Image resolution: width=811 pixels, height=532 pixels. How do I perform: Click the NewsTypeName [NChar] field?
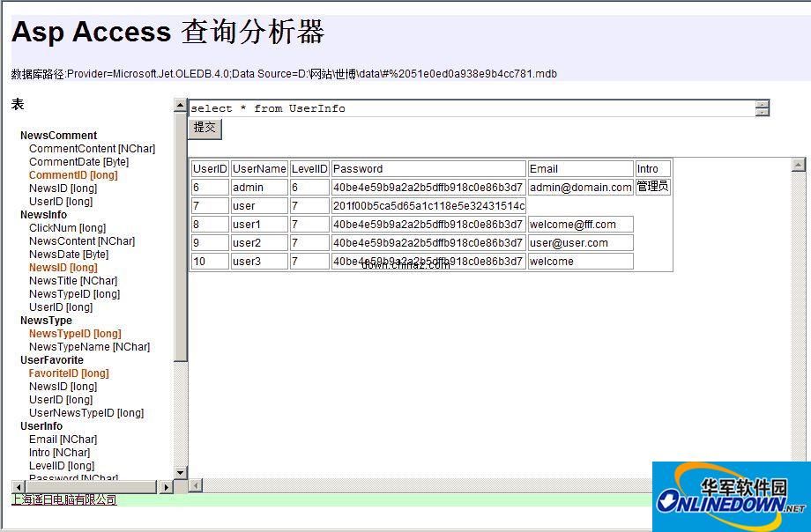(90, 347)
